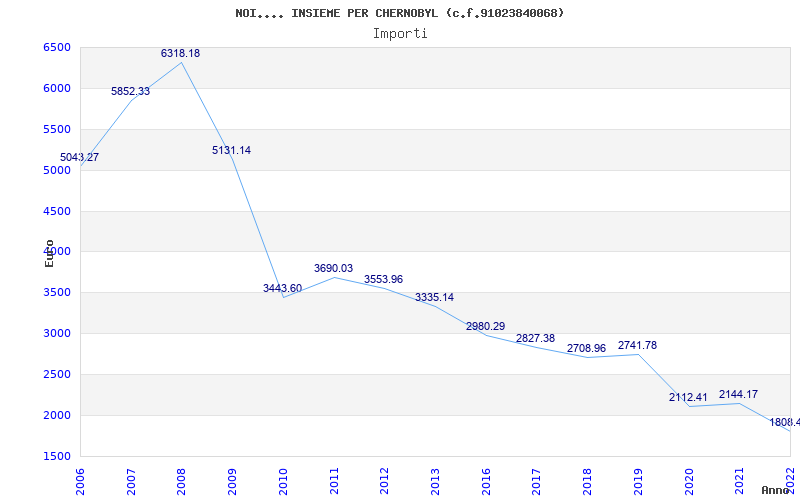Viewport: 800px width, 500px height.
Task: Click the x-axis year 2021
Action: point(739,481)
